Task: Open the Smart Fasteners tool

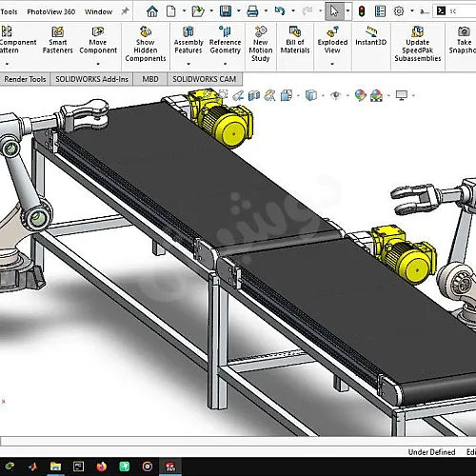Action: point(58,40)
